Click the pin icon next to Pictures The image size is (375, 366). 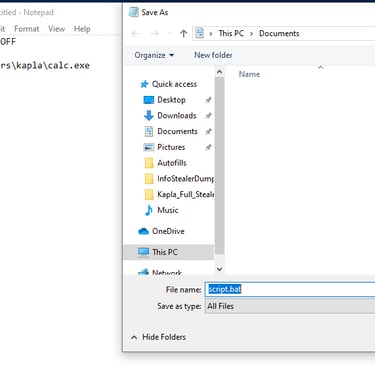pos(208,147)
